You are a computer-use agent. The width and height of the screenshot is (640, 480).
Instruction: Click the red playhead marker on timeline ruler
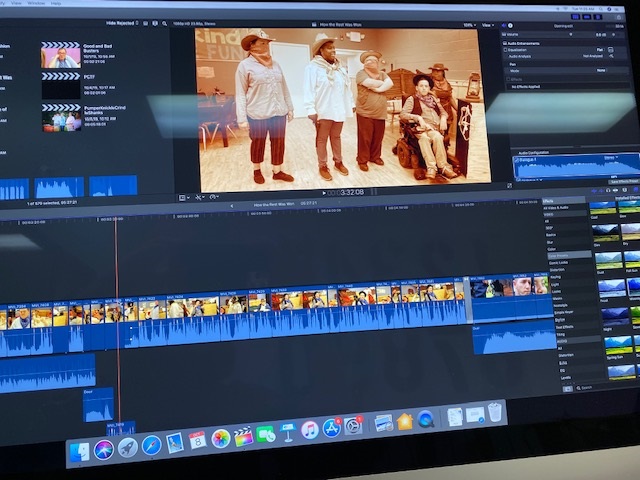point(116,219)
